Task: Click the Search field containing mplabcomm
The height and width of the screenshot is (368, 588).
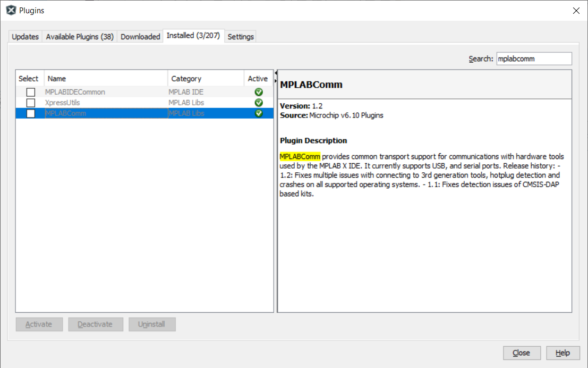Action: click(533, 58)
